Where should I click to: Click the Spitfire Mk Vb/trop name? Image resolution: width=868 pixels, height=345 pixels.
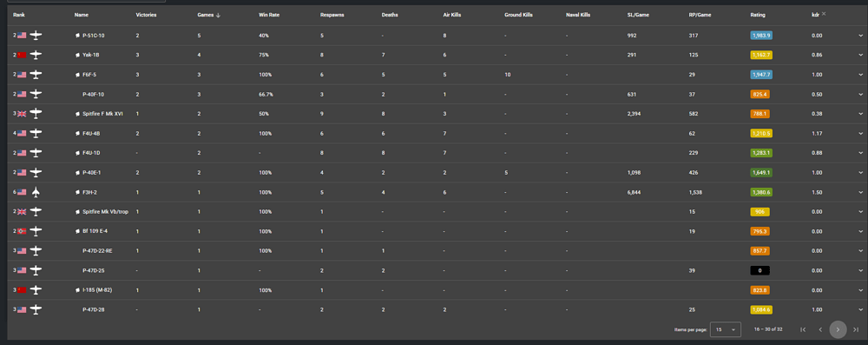tap(105, 212)
